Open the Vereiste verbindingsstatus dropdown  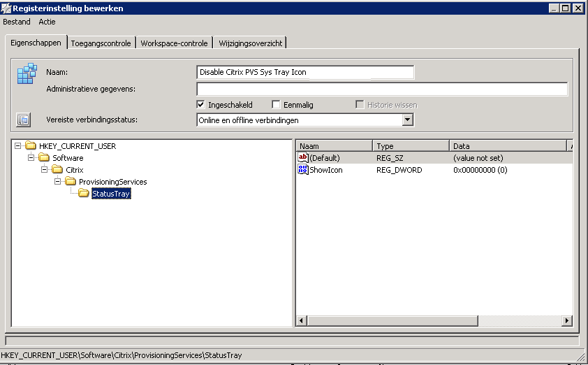tap(408, 120)
